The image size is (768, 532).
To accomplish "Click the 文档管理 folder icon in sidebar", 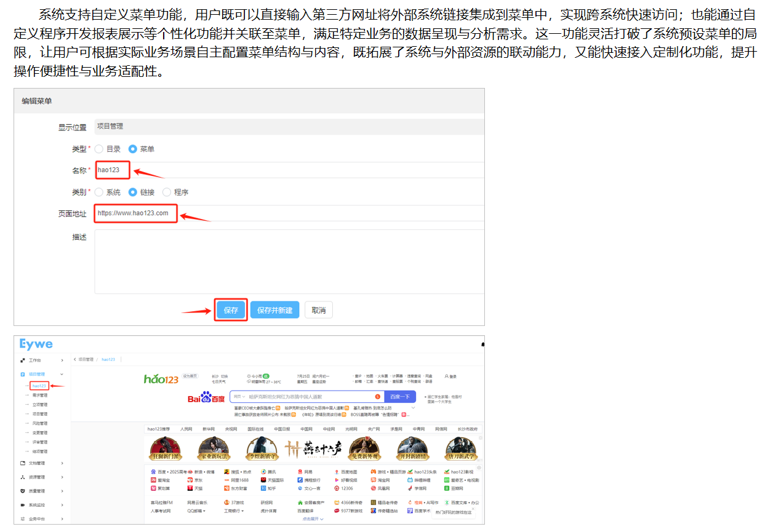I will coord(23,463).
